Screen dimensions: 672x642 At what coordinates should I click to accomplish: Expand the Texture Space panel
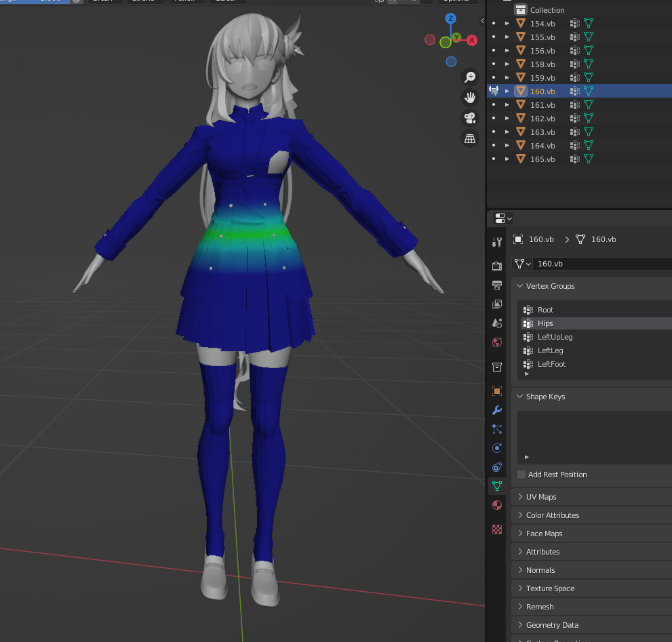(x=520, y=588)
